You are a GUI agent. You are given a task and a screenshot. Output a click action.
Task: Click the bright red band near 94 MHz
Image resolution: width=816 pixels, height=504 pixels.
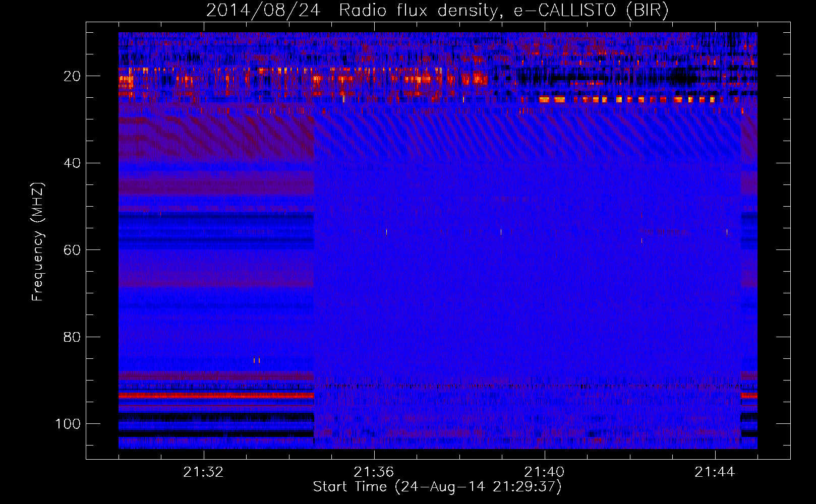216,396
